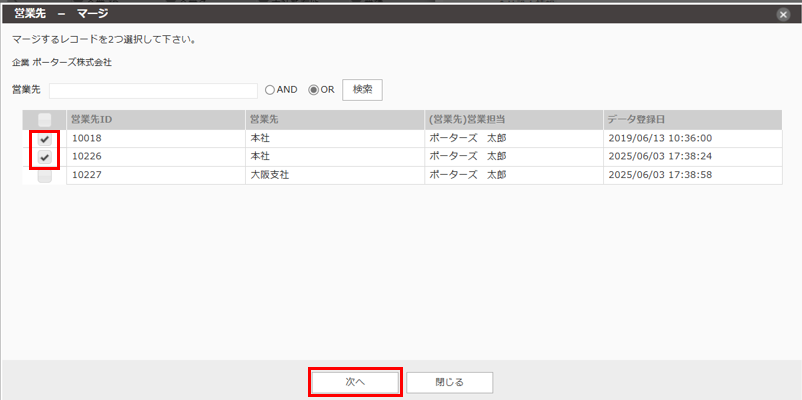
Task: Select the OR radio button
Action: 314,90
